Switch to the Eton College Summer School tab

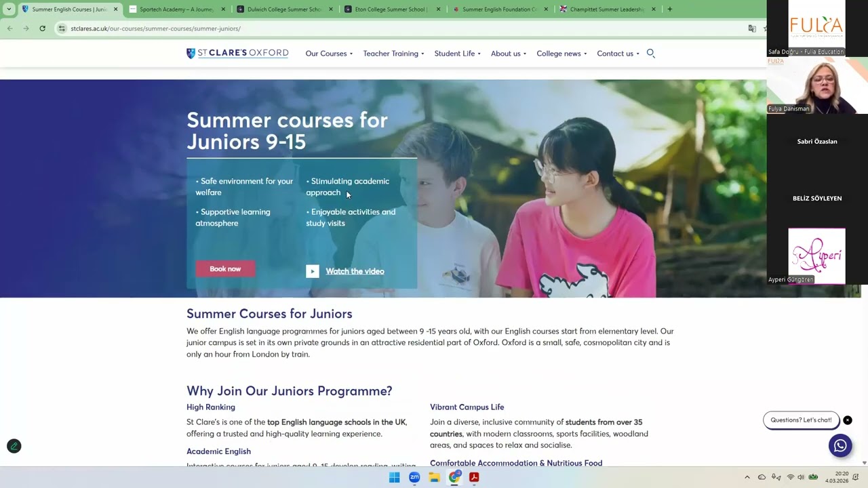[x=392, y=9]
